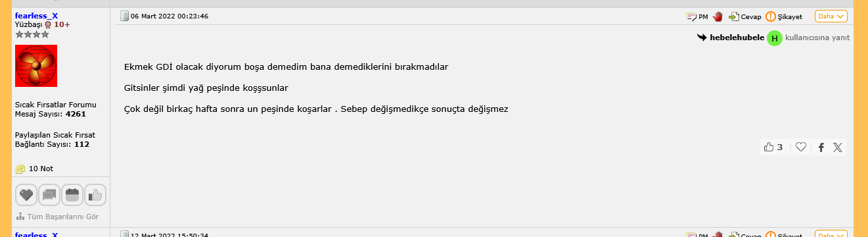Click the green H avatar of hebelehubele
868x237 pixels.
(x=775, y=38)
